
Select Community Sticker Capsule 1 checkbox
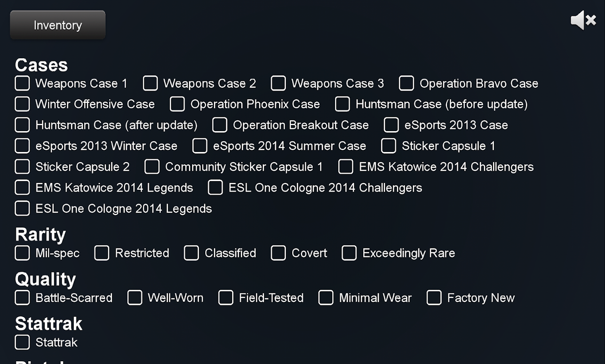(x=152, y=167)
